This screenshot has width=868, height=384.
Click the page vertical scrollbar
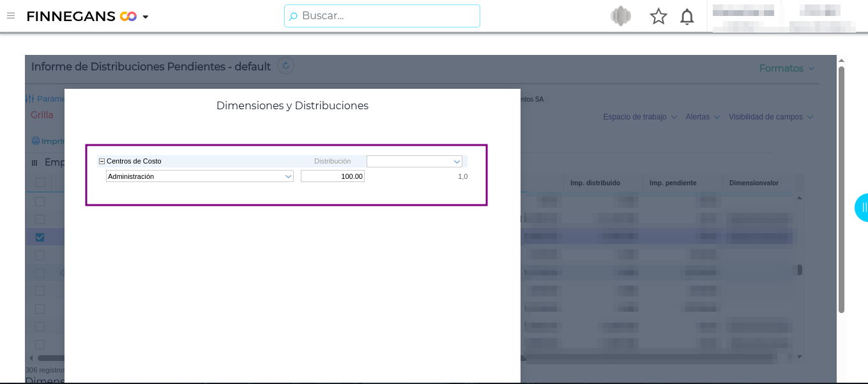[x=841, y=190]
